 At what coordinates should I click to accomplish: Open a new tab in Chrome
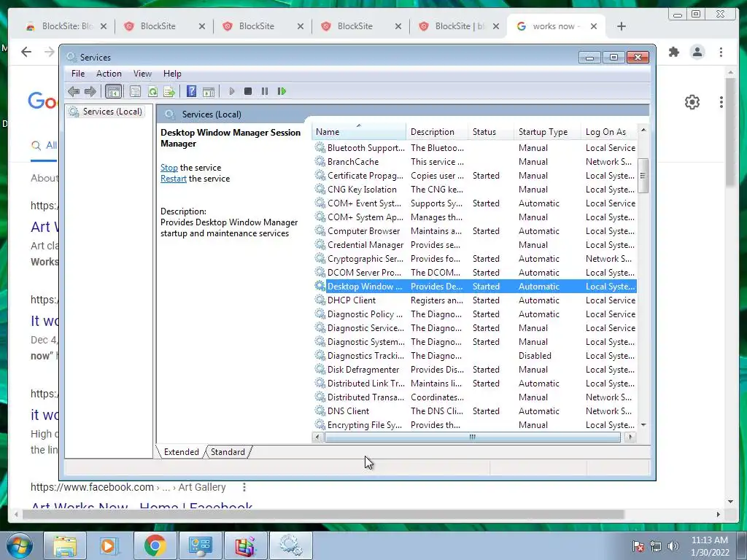coord(621,27)
